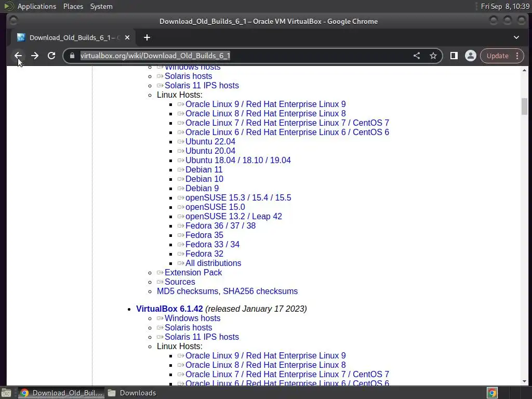The height and width of the screenshot is (399, 532).
Task: Open the SHA256 checksums link
Action: 260,291
